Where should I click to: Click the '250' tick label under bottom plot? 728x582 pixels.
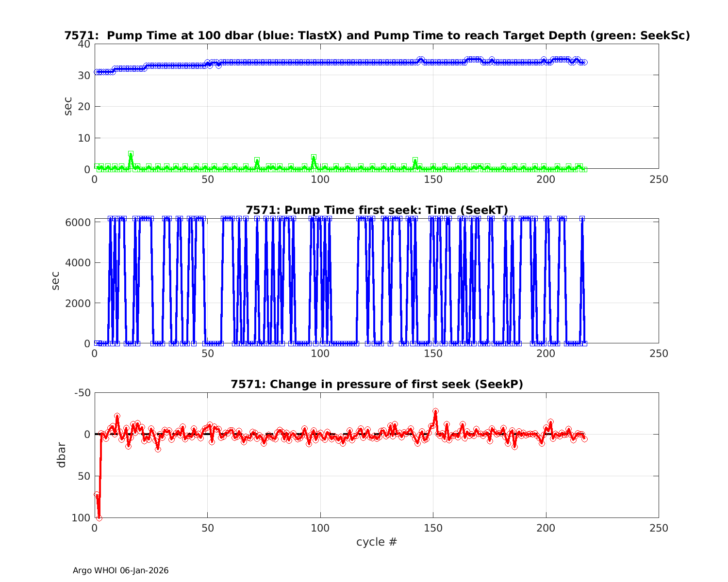(x=658, y=528)
